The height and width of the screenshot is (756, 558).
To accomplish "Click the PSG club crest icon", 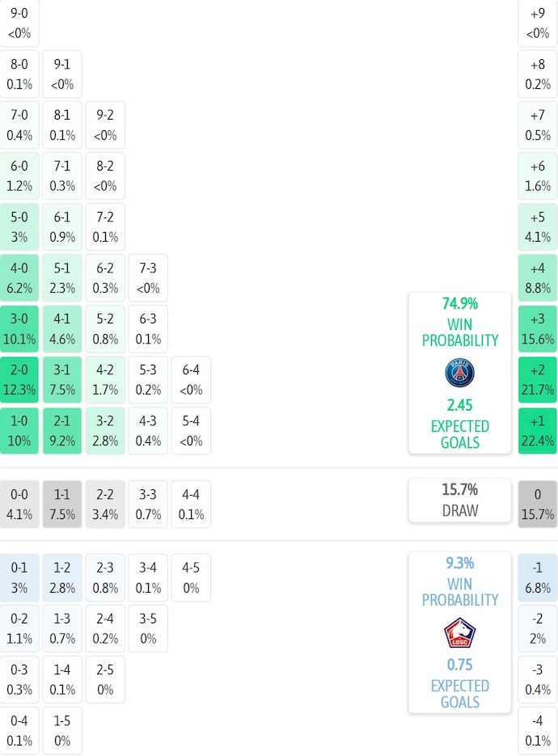I will 459,374.
